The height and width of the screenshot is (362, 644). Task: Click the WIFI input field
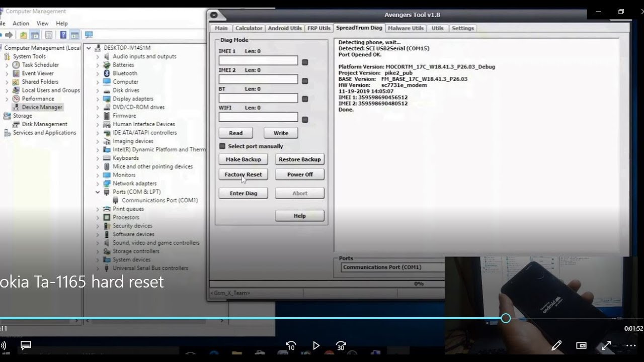[x=258, y=117]
